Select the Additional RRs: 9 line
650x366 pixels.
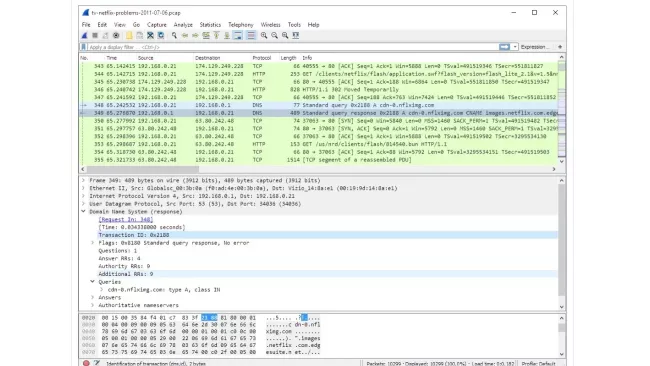click(x=327, y=274)
